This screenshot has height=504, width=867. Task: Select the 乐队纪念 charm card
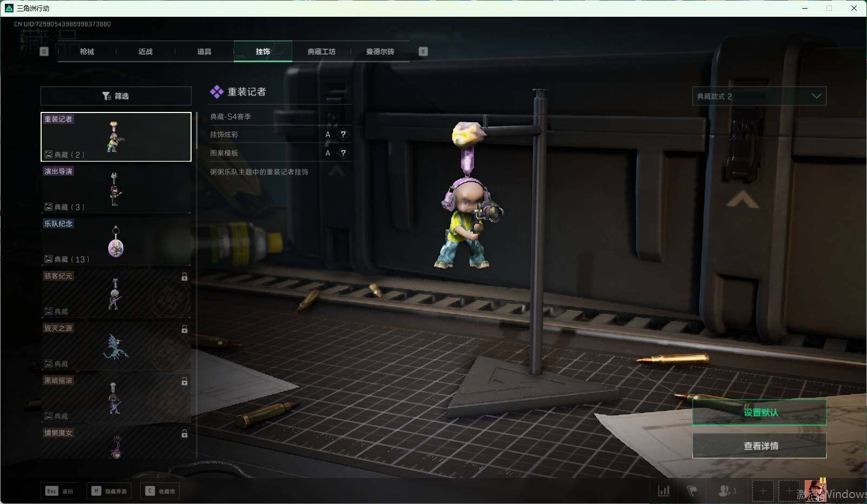click(x=116, y=241)
